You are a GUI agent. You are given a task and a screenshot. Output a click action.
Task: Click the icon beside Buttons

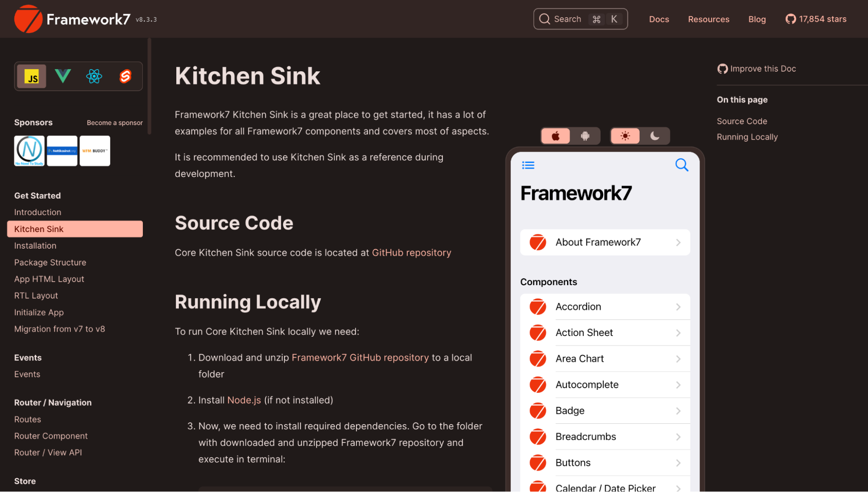[538, 463]
